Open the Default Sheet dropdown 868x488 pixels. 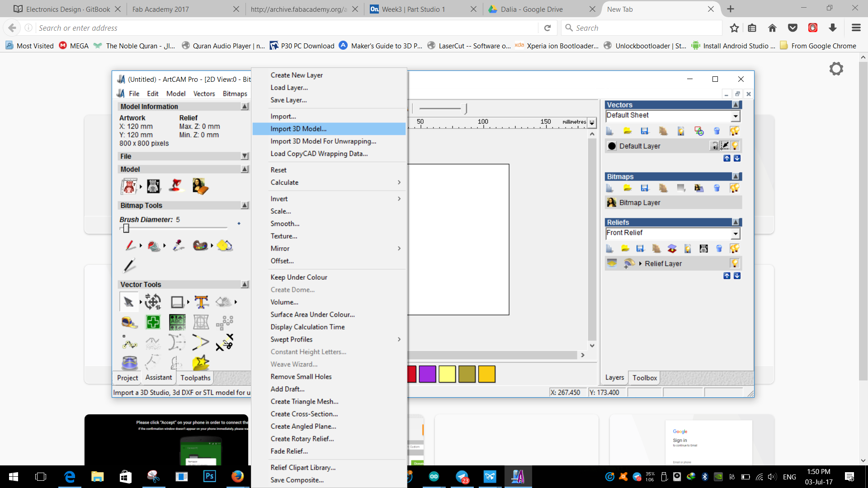736,116
